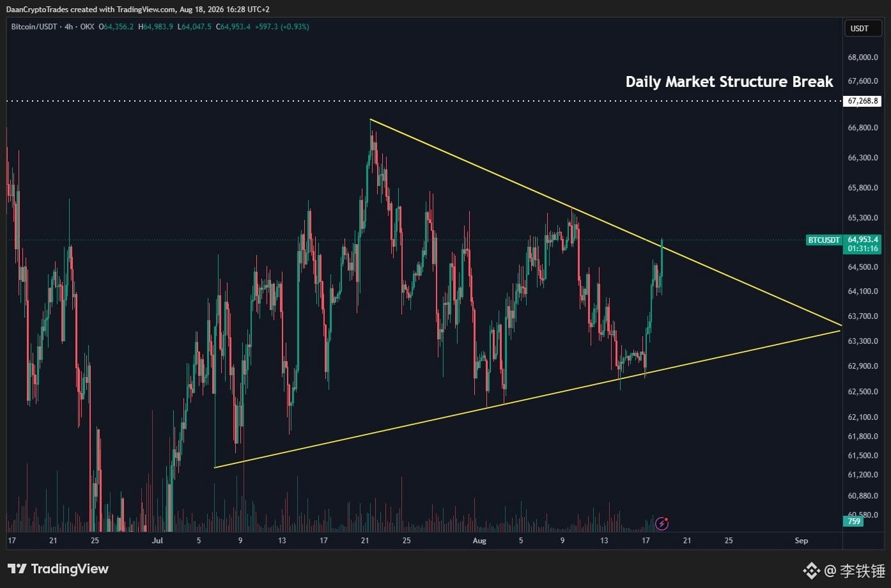Click the high value H64,983.9

pos(155,27)
